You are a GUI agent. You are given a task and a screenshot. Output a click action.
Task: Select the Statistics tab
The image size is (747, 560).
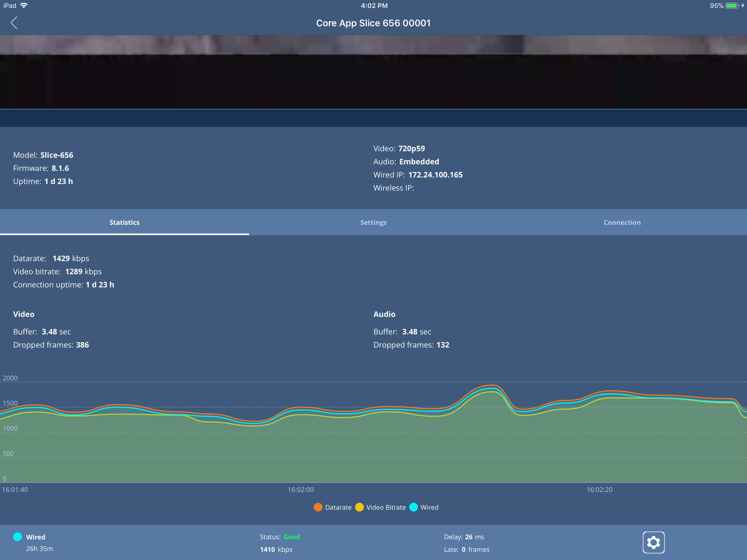tap(124, 222)
